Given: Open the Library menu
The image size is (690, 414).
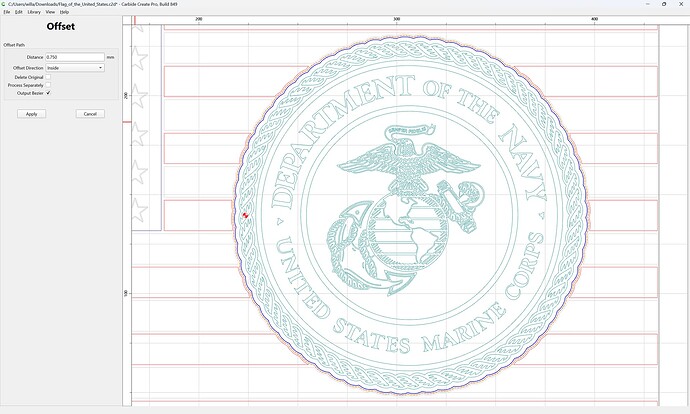Looking at the screenshot, I should pyautogui.click(x=34, y=12).
